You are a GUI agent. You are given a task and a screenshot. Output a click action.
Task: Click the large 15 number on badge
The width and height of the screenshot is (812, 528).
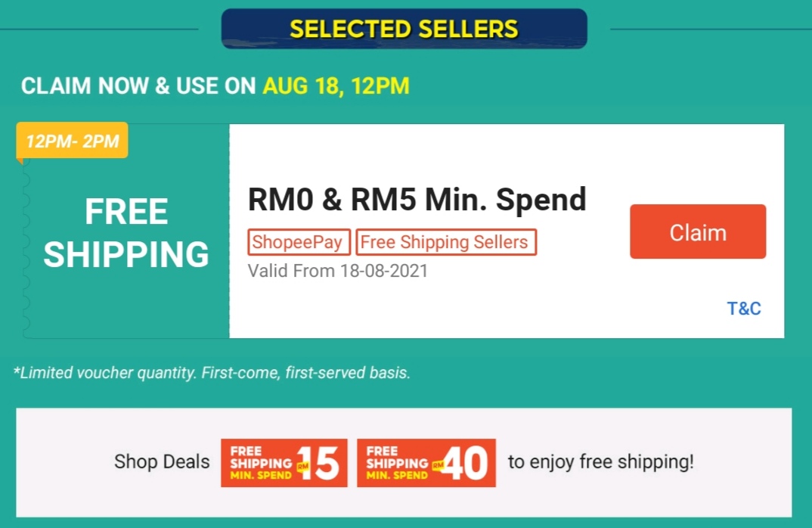pyautogui.click(x=322, y=463)
